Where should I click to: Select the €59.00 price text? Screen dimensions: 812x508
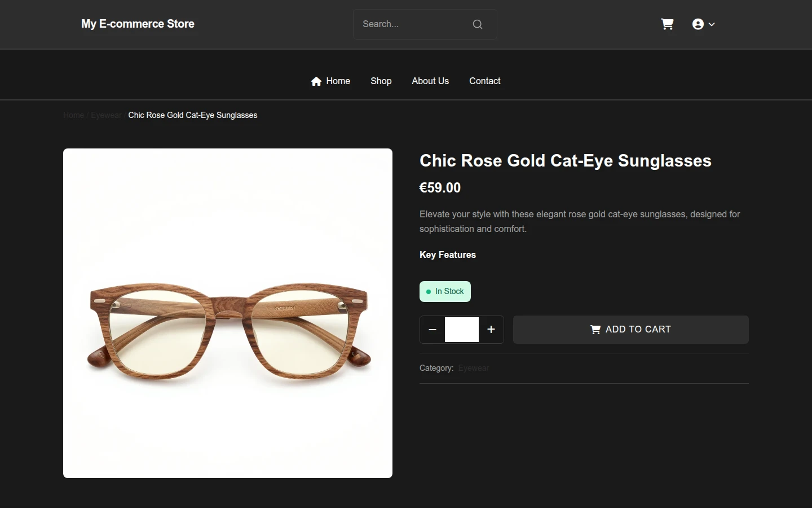pos(440,188)
